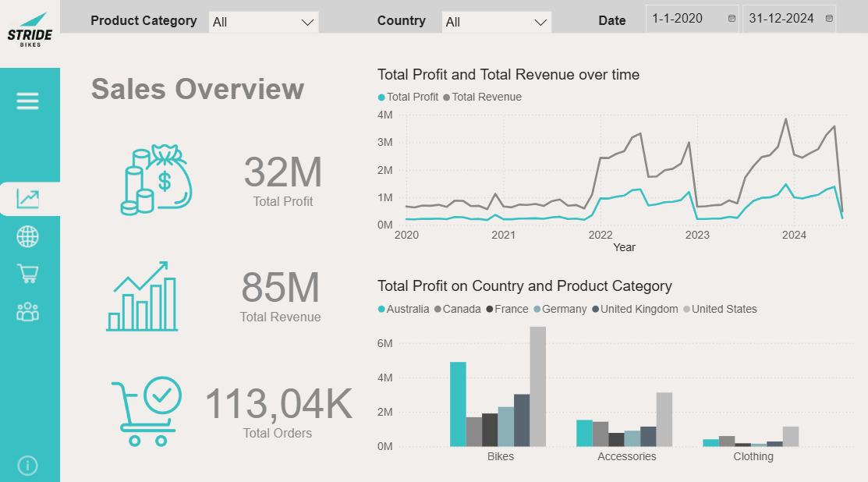868x482 pixels.
Task: Click Total Revenue legend entry in line chart
Action: [x=486, y=97]
